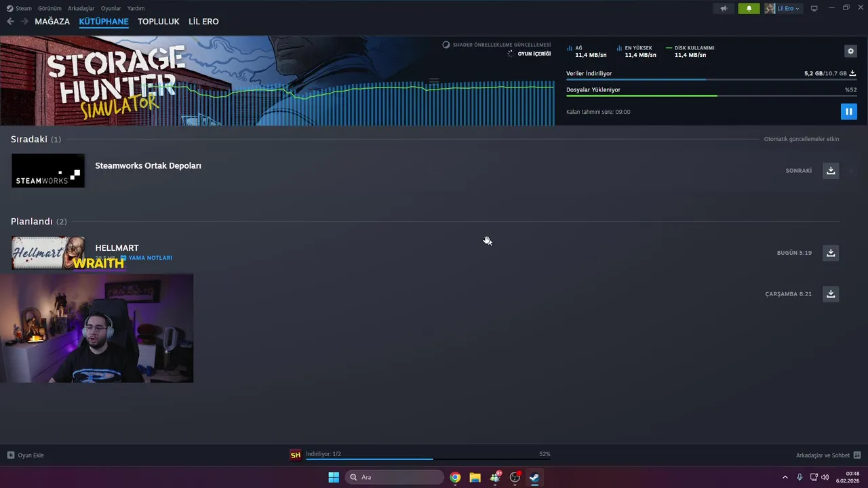Open the network tray icon
Viewport: 868px width, 488px height.
(x=814, y=477)
